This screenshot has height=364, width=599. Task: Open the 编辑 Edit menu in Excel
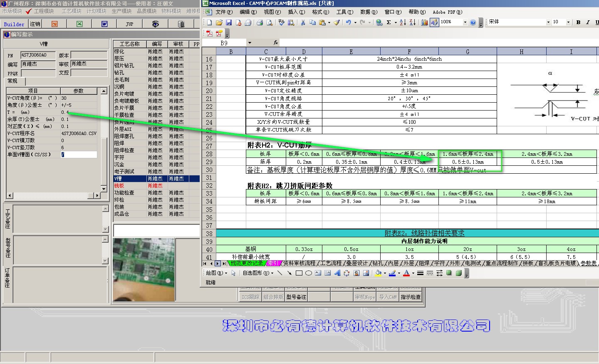pos(248,12)
